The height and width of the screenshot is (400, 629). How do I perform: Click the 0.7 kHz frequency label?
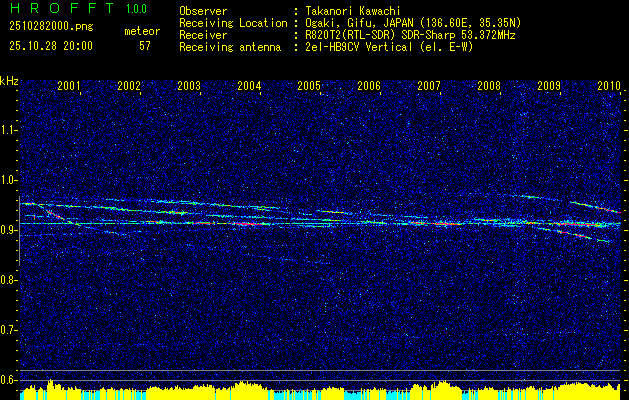(x=8, y=330)
